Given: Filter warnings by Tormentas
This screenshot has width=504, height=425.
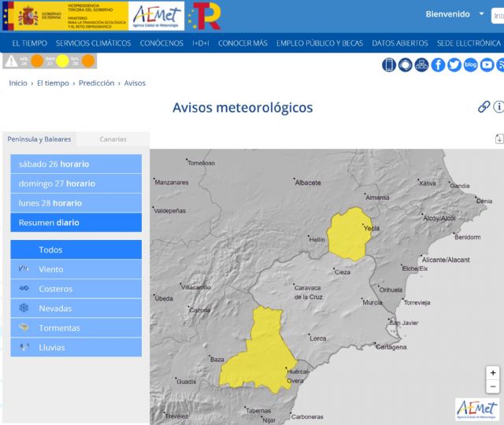Looking at the screenshot, I should (76, 328).
